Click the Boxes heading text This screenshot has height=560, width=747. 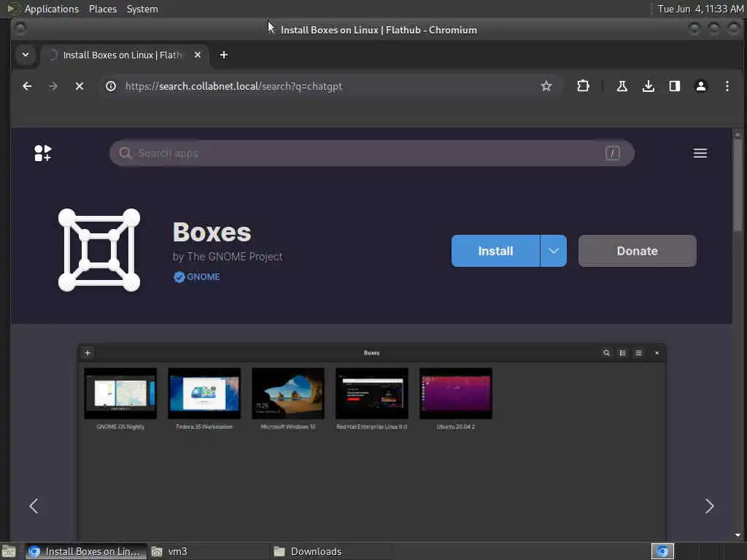coord(212,233)
